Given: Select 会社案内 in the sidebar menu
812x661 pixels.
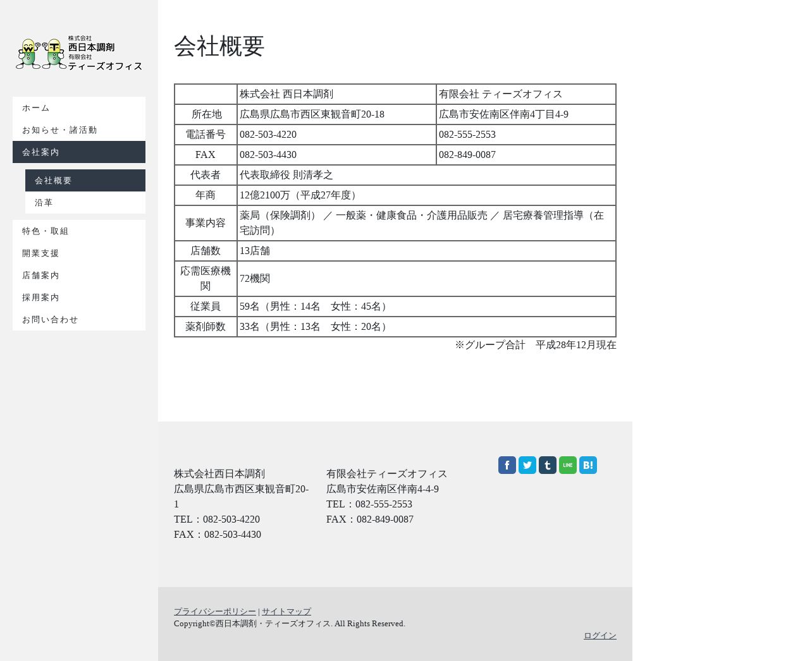Looking at the screenshot, I should point(79,152).
